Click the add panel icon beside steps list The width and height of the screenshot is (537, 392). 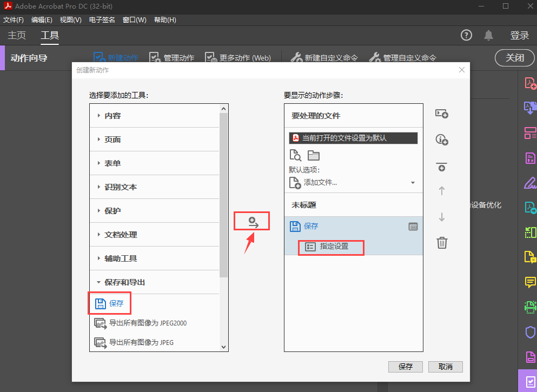442,114
